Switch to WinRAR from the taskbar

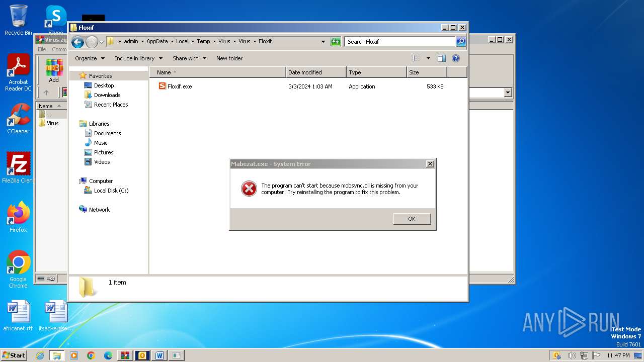click(x=125, y=355)
